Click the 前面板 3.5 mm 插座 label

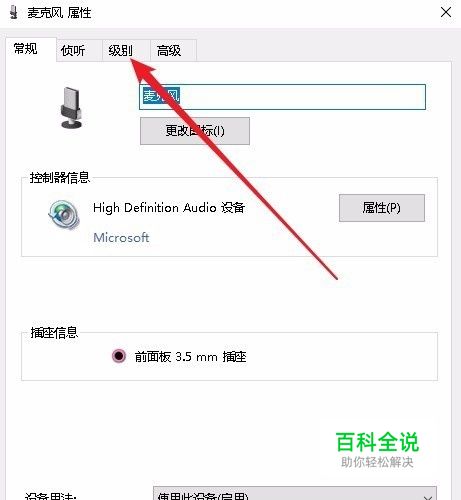pyautogui.click(x=190, y=357)
